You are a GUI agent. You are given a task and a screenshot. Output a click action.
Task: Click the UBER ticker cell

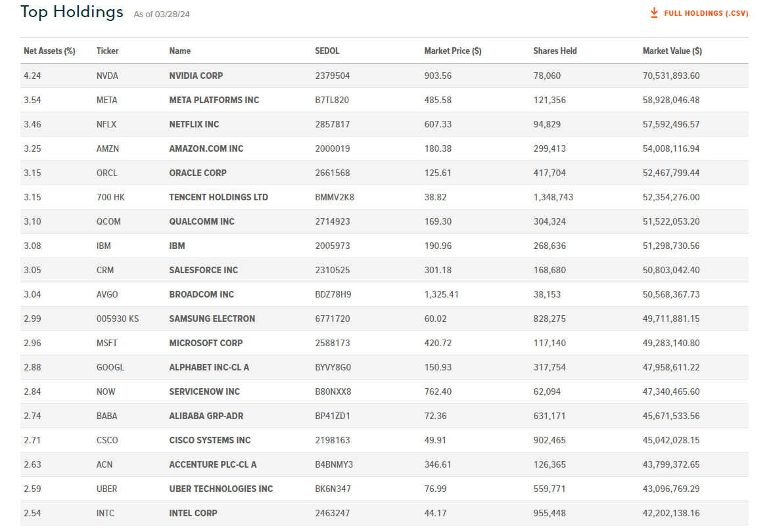point(106,489)
